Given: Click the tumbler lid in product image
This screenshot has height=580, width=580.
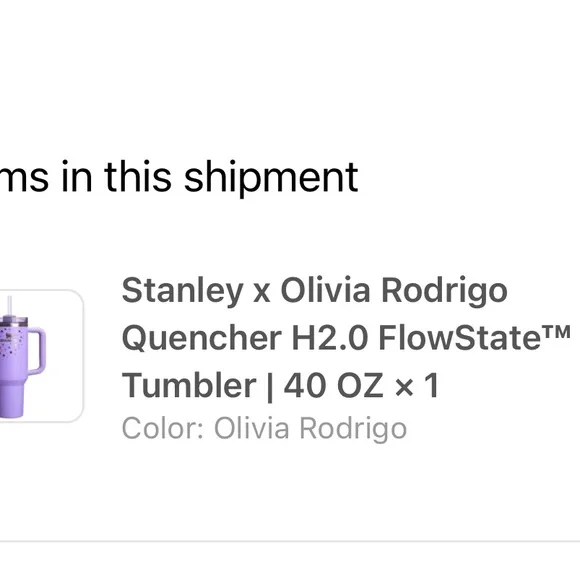Looking at the screenshot, I should 13,320.
